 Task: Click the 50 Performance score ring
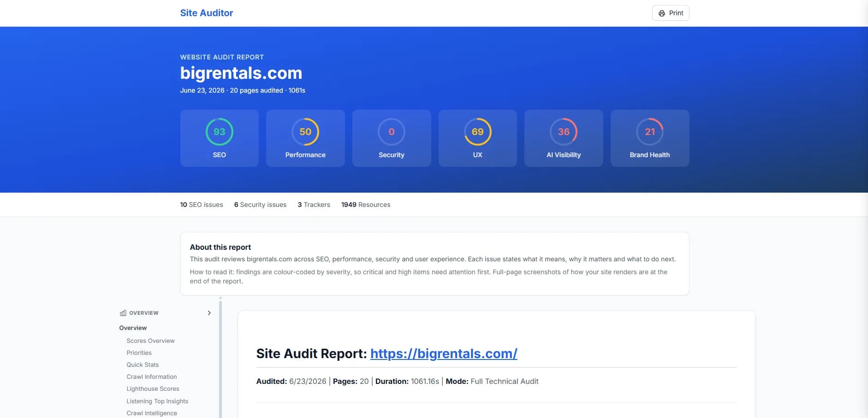(x=305, y=132)
